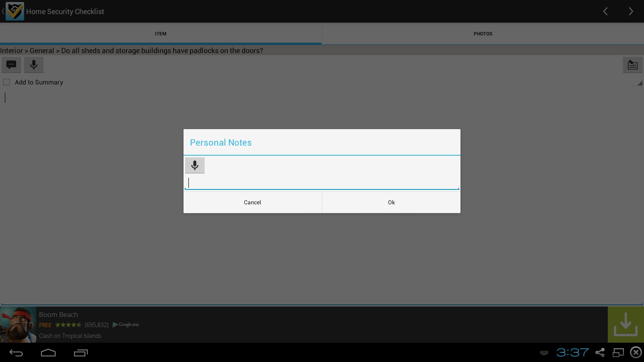Go to next checklist item arrow
Screen dimensions: 644x362
point(631,11)
